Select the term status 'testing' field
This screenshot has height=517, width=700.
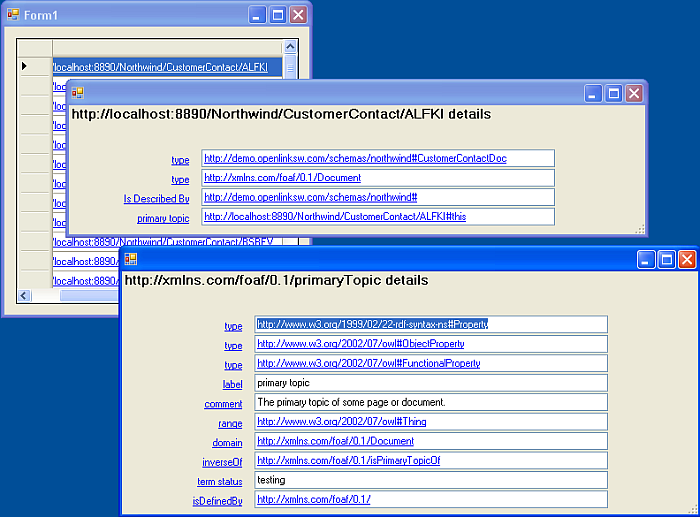click(x=430, y=480)
